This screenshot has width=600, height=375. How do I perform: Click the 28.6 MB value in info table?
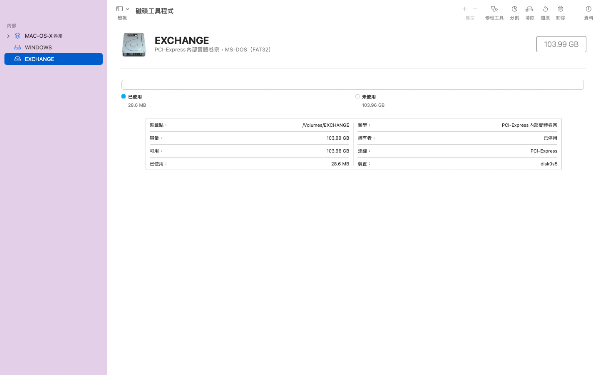340,164
